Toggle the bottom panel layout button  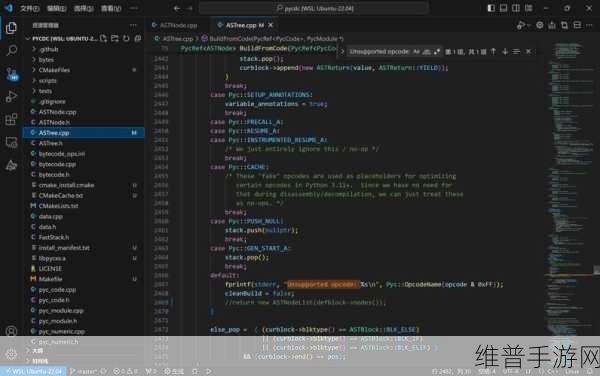tap(504, 8)
